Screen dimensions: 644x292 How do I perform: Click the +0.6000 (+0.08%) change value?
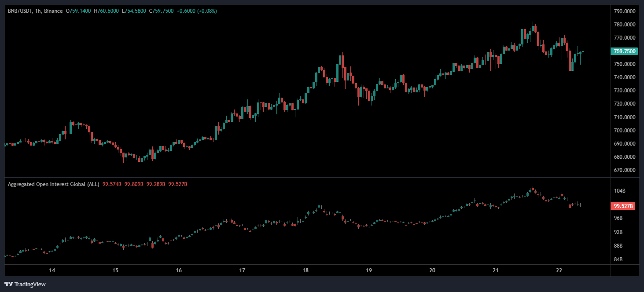click(x=196, y=11)
